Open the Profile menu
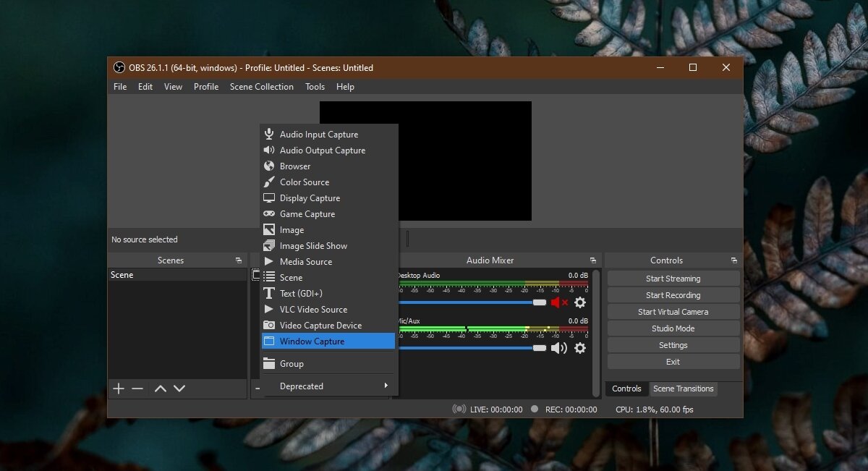This screenshot has height=471, width=868. coord(206,87)
